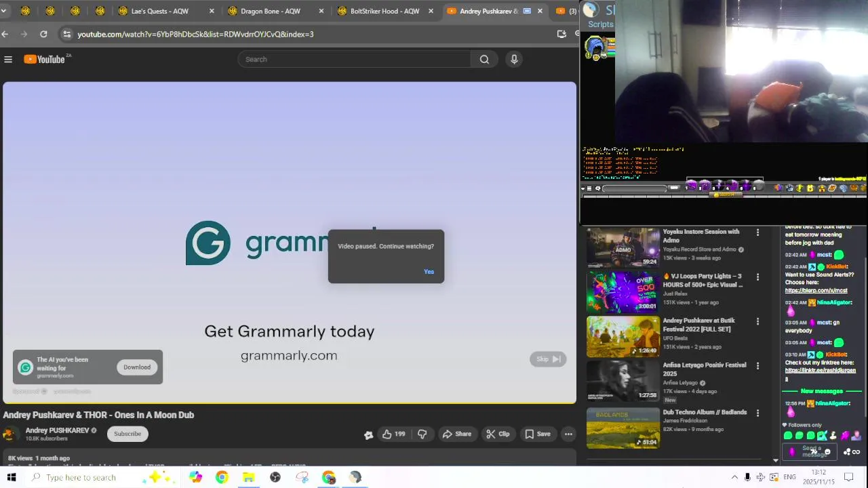Close the Dragon Bone - AQW tab
The width and height of the screenshot is (868, 488).
pos(321,11)
